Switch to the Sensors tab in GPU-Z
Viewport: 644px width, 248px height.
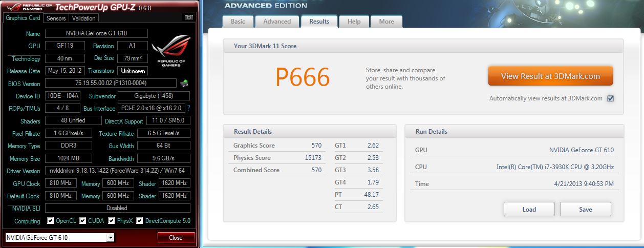click(x=56, y=18)
